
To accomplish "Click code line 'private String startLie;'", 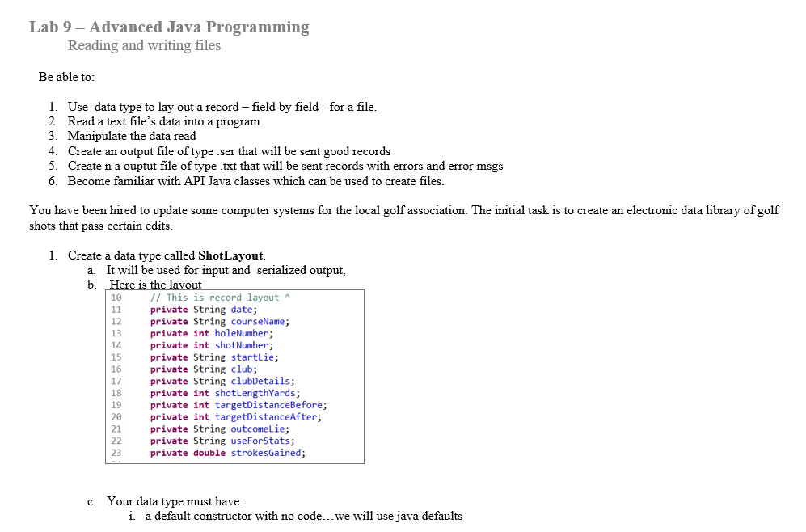I will pyautogui.click(x=214, y=357).
